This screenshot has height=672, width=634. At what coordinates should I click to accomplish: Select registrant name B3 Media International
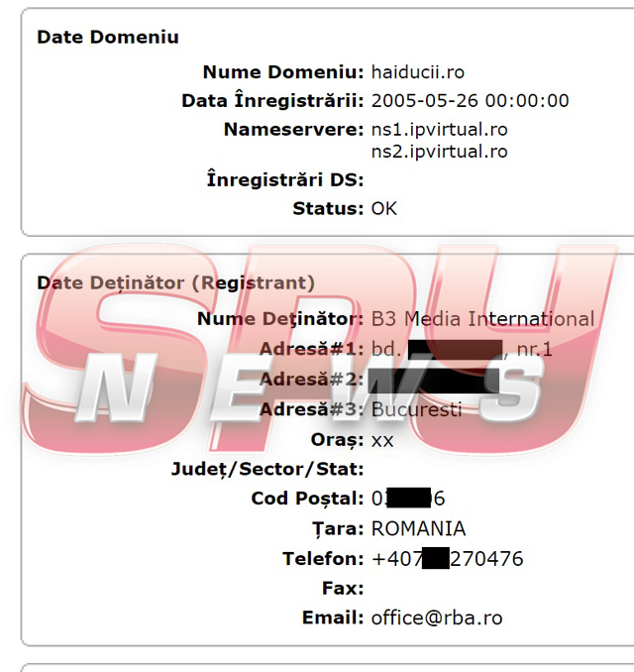tap(482, 319)
